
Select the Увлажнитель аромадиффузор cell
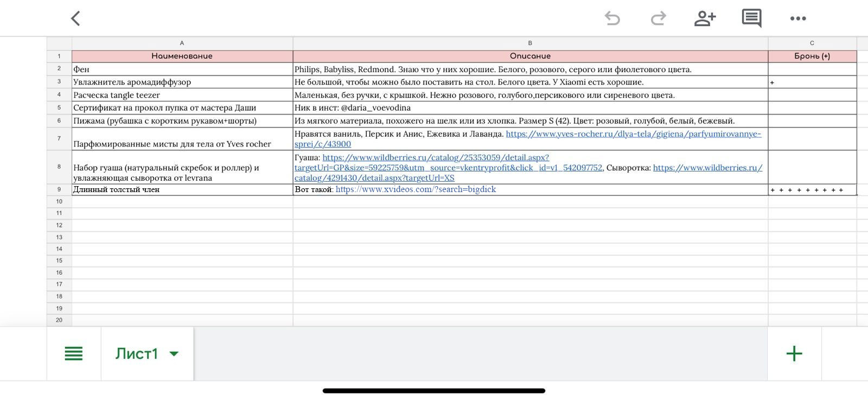click(182, 82)
